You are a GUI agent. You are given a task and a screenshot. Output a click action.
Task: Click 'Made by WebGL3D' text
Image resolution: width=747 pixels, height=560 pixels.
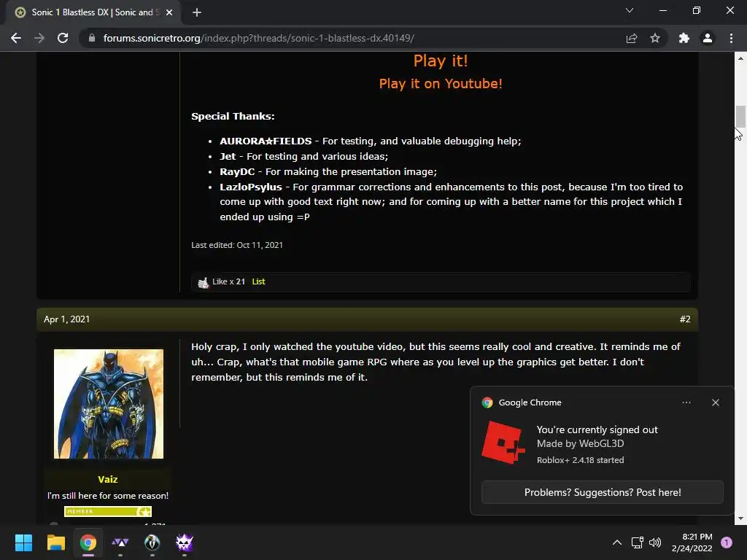point(580,443)
